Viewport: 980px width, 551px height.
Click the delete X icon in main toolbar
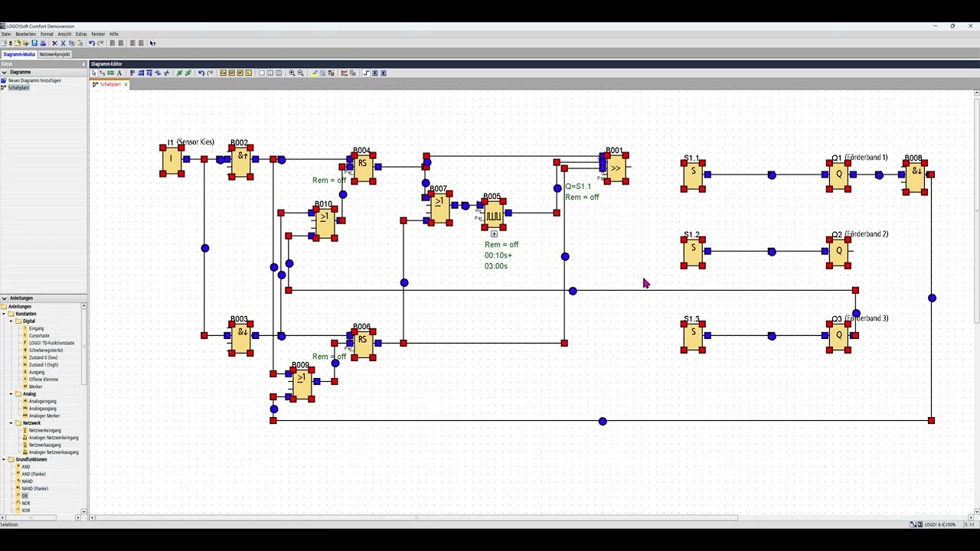point(54,43)
